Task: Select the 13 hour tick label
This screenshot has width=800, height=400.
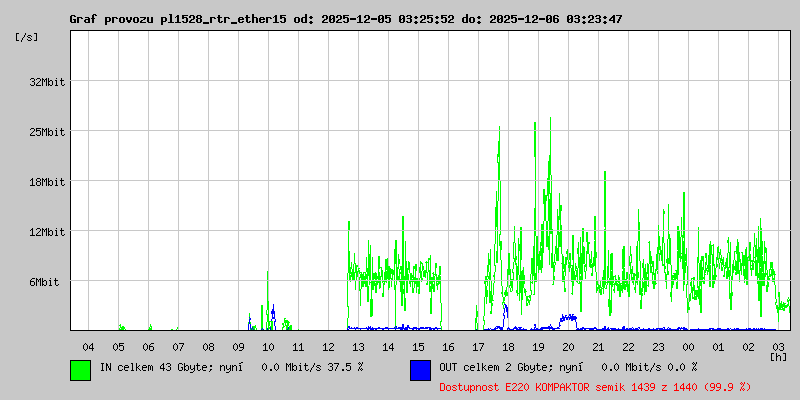Action: (x=358, y=346)
